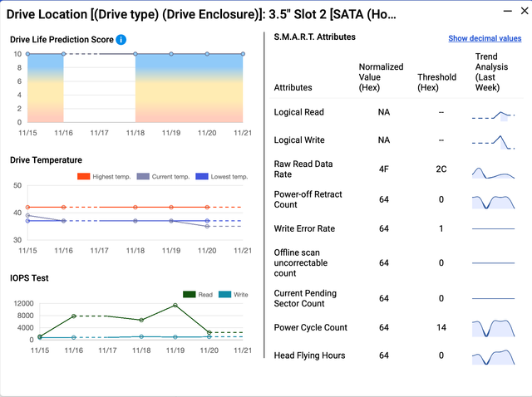Toggle the Write series in IOPS legend
Image resolution: width=532 pixels, height=397 pixels.
click(234, 294)
